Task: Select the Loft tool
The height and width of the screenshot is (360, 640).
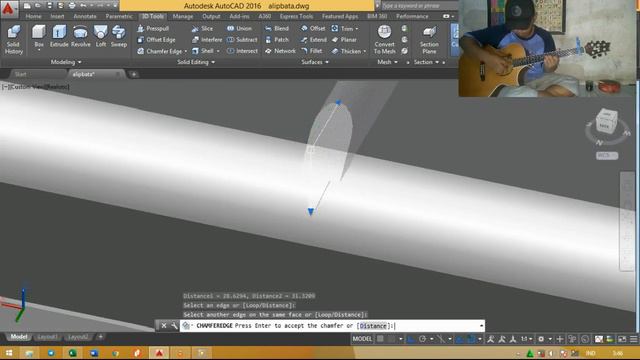Action: (100, 36)
